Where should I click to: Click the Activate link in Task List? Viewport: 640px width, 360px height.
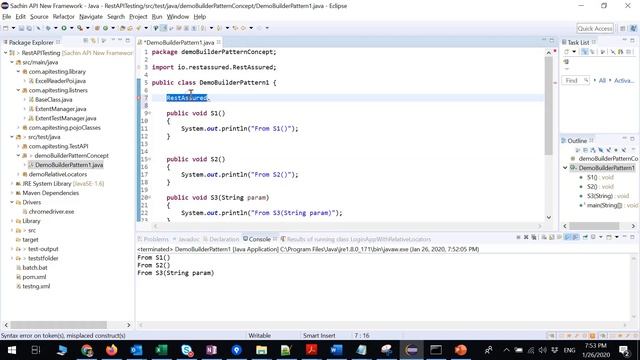624,80
